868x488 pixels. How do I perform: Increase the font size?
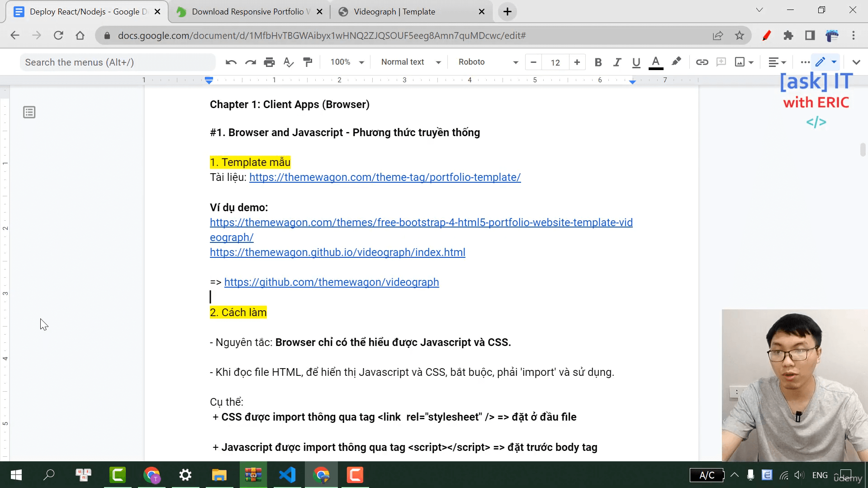point(577,62)
